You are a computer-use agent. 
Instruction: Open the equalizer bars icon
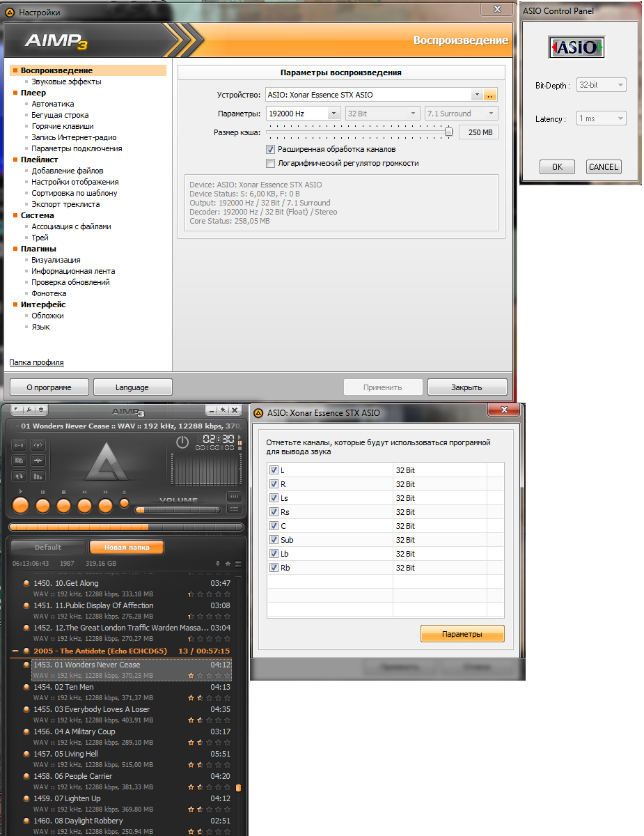tap(38, 477)
